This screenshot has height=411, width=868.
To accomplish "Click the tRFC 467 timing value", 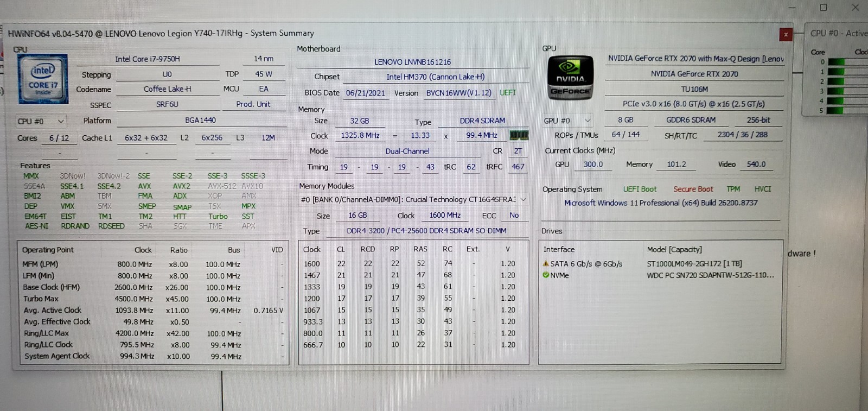I will (518, 167).
